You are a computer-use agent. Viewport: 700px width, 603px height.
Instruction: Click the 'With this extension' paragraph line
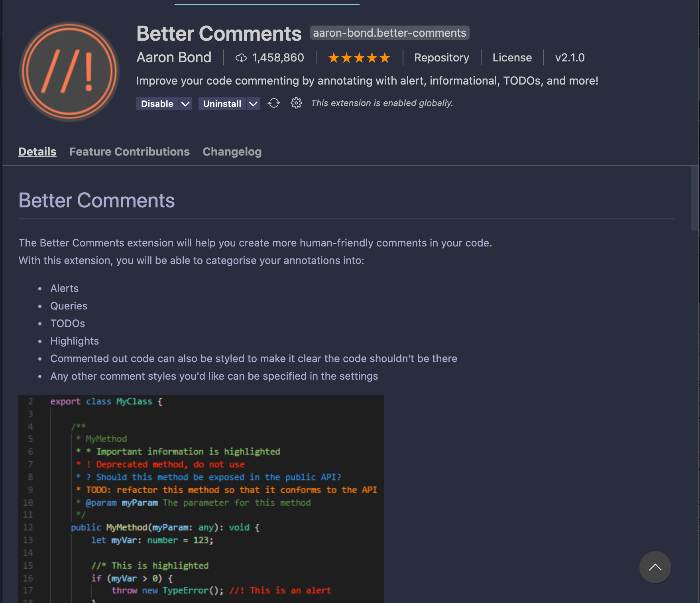[x=191, y=260]
